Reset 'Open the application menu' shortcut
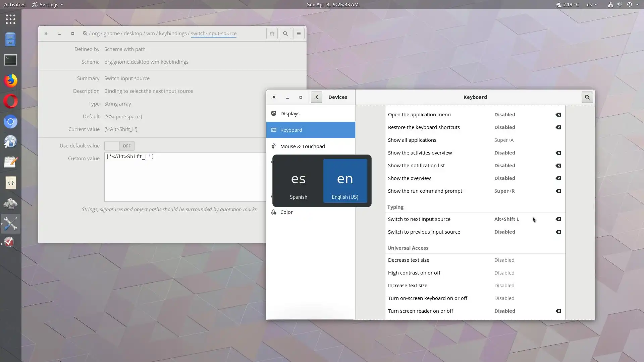This screenshot has height=362, width=644. (558, 115)
